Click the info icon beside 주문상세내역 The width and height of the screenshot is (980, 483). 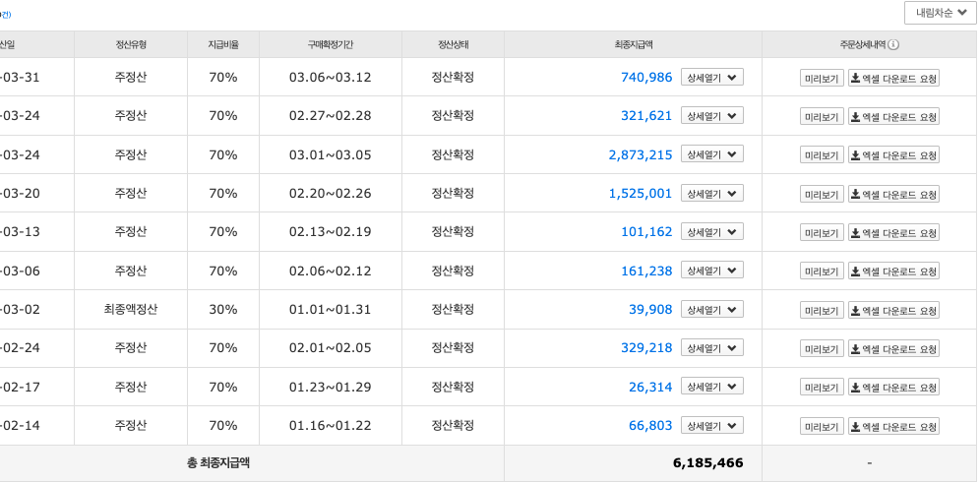893,44
